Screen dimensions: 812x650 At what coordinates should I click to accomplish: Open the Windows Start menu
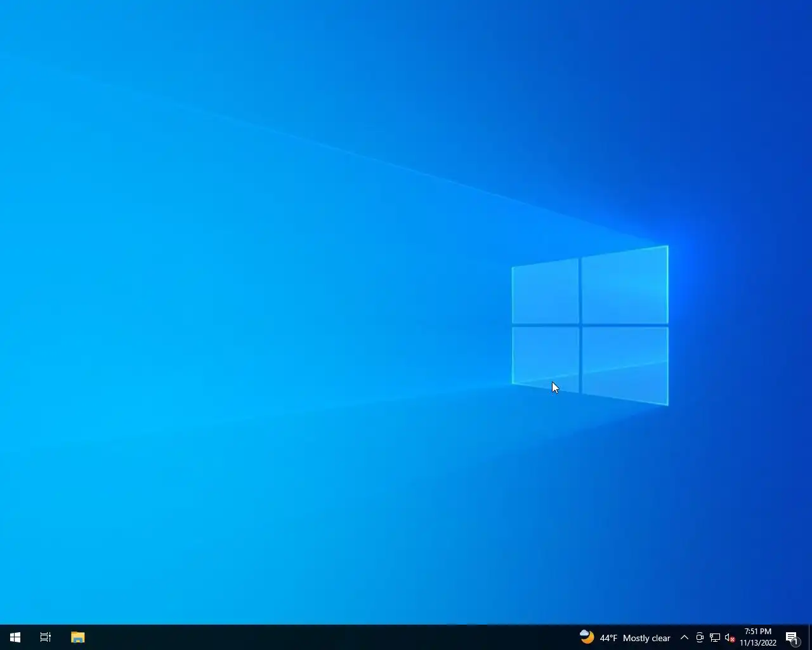15,637
